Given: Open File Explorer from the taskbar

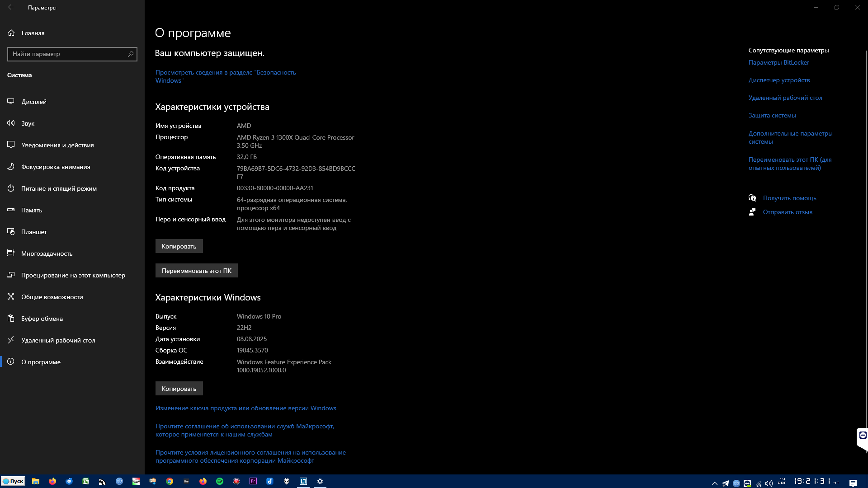Looking at the screenshot, I should click(36, 481).
